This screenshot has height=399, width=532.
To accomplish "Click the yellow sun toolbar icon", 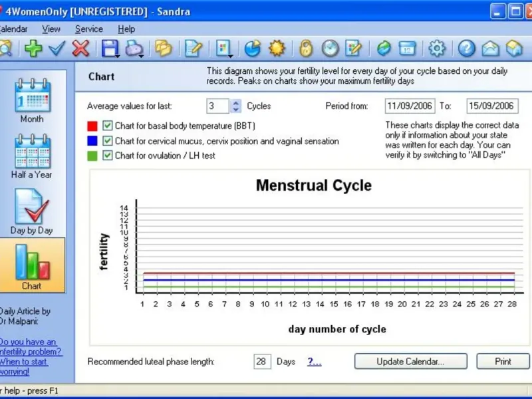I will pyautogui.click(x=277, y=49).
